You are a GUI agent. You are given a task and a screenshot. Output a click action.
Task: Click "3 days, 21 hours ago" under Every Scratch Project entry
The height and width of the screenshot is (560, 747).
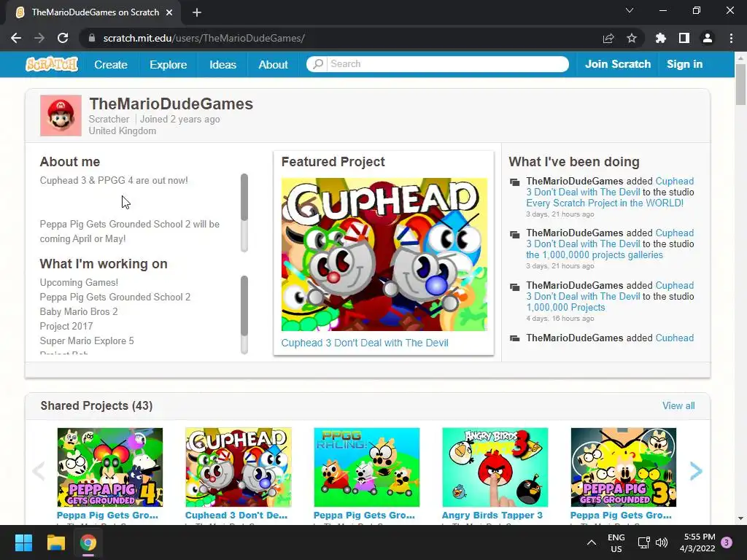(x=560, y=214)
